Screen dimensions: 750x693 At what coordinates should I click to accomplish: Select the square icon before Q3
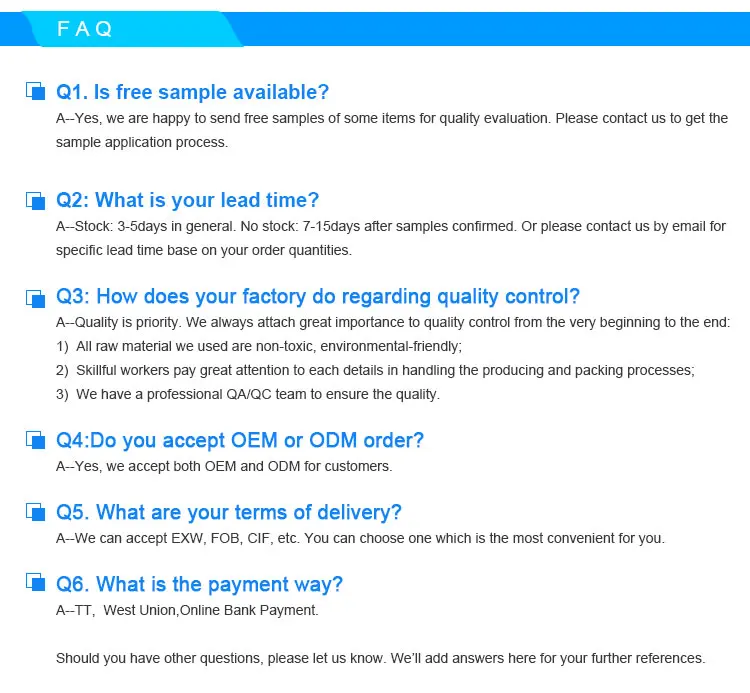click(x=35, y=297)
